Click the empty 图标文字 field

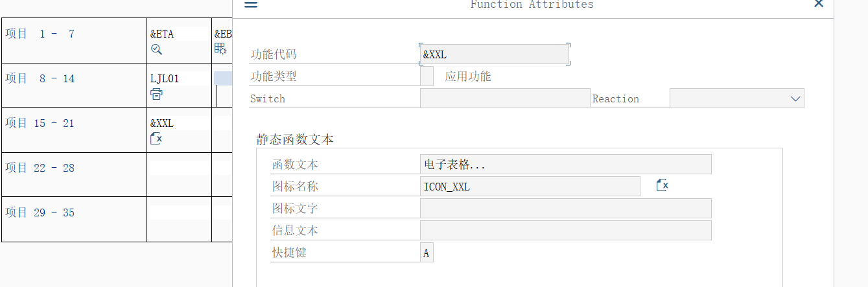click(565, 209)
